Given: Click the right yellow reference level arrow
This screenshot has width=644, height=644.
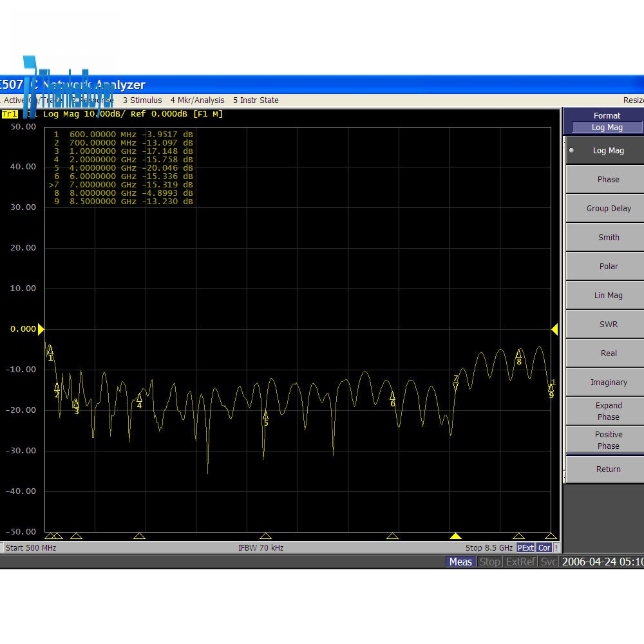Looking at the screenshot, I should coord(554,329).
